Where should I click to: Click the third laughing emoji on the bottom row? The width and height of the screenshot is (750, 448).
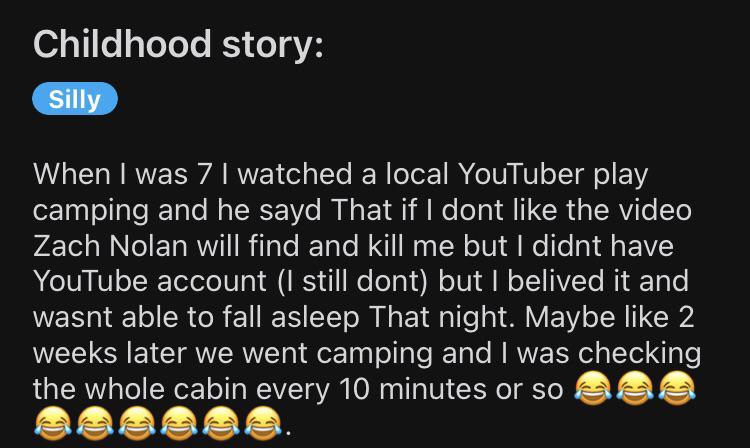pyautogui.click(x=137, y=424)
